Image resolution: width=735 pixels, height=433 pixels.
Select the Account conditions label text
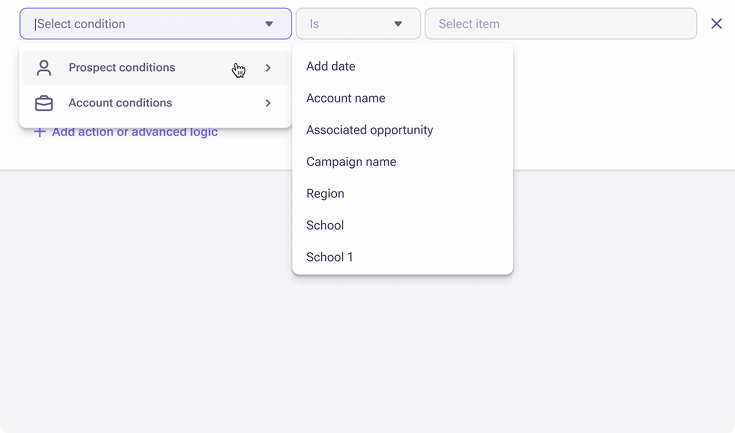pyautogui.click(x=120, y=103)
